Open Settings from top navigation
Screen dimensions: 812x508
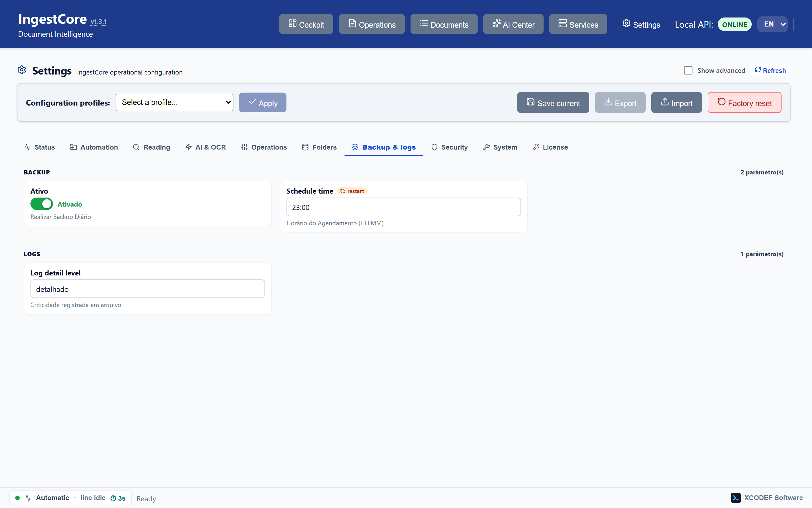641,24
